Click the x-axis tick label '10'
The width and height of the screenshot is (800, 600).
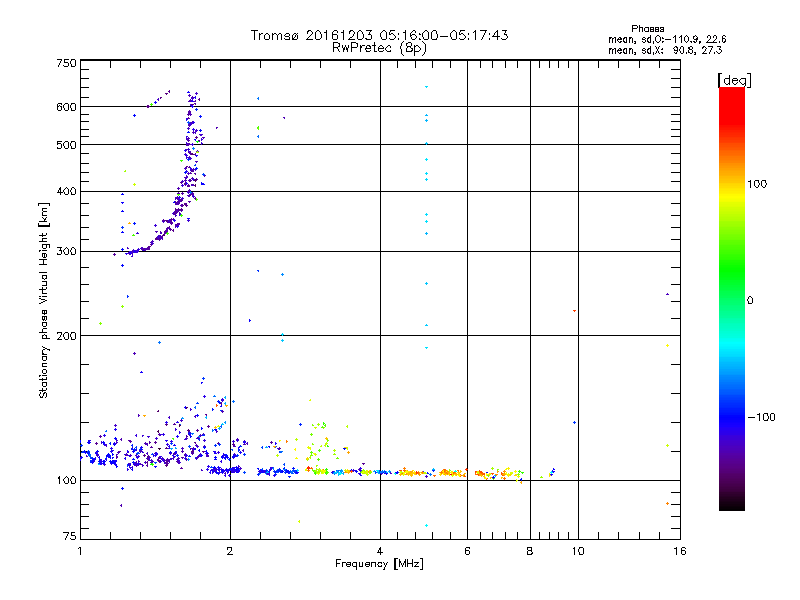(x=578, y=551)
